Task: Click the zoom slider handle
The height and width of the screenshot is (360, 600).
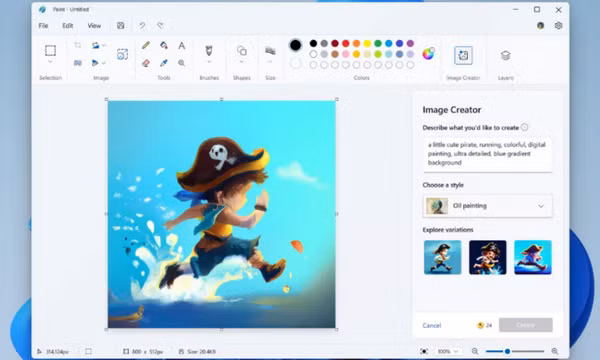Action: (x=507, y=351)
